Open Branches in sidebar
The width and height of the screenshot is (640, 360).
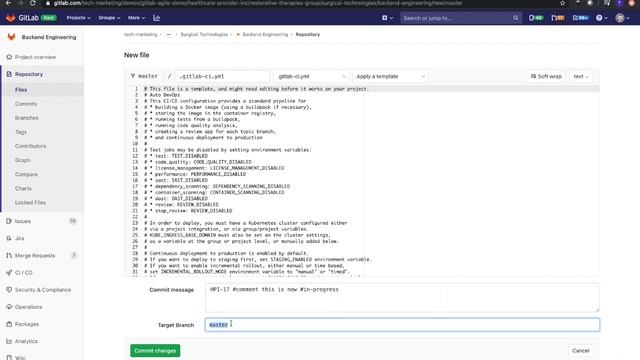click(27, 118)
